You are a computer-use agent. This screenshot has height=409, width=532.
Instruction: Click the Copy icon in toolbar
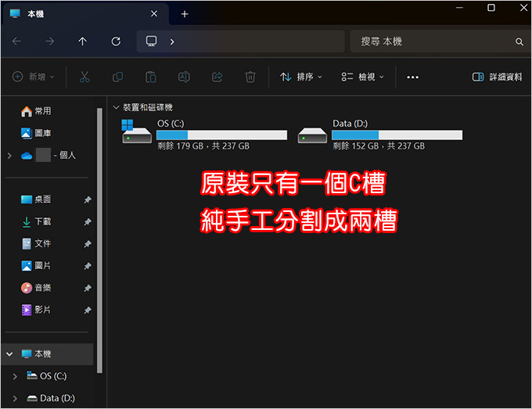(117, 77)
